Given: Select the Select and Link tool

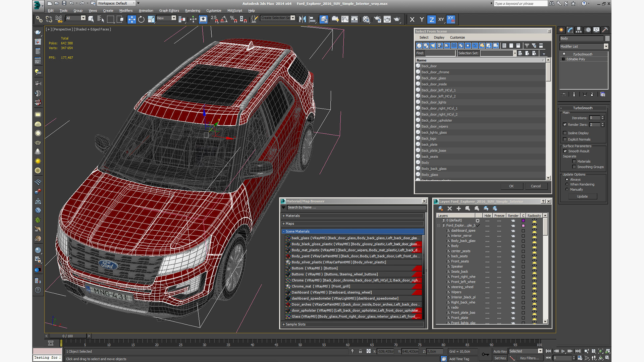Looking at the screenshot, I should pos(39,19).
